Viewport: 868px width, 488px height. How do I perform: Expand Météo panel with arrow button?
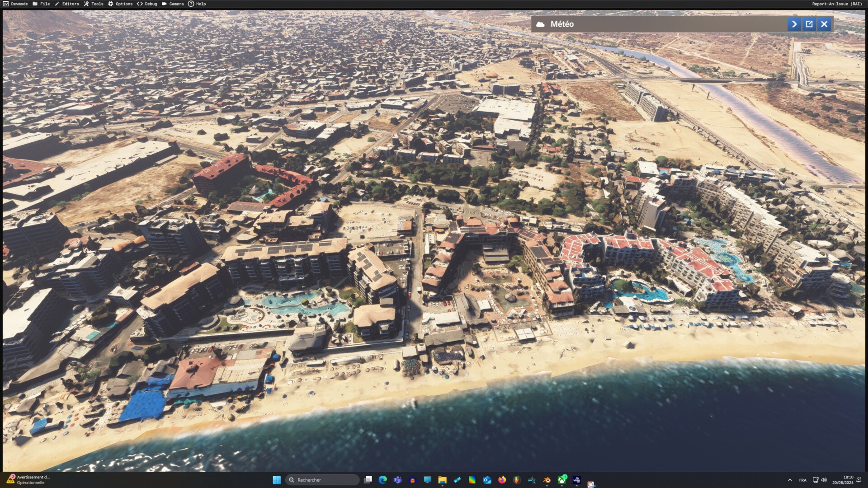(x=794, y=24)
